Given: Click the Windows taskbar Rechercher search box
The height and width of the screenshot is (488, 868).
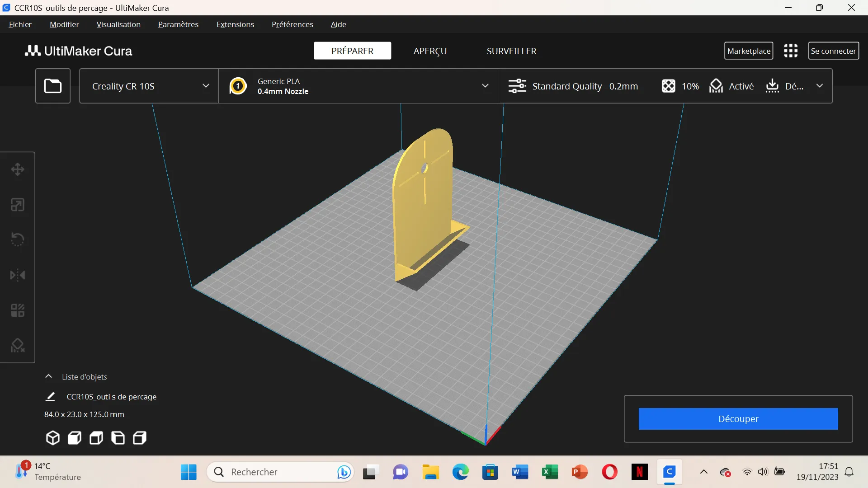Looking at the screenshot, I should [271, 472].
